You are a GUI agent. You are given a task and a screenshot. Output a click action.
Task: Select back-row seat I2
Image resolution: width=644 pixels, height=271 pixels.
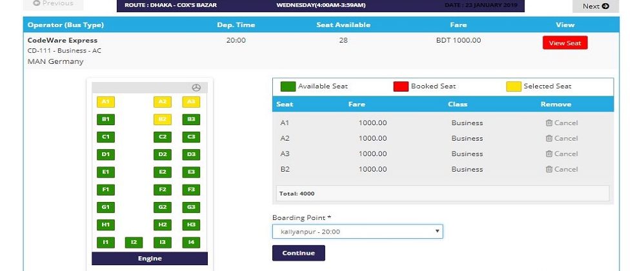click(134, 243)
